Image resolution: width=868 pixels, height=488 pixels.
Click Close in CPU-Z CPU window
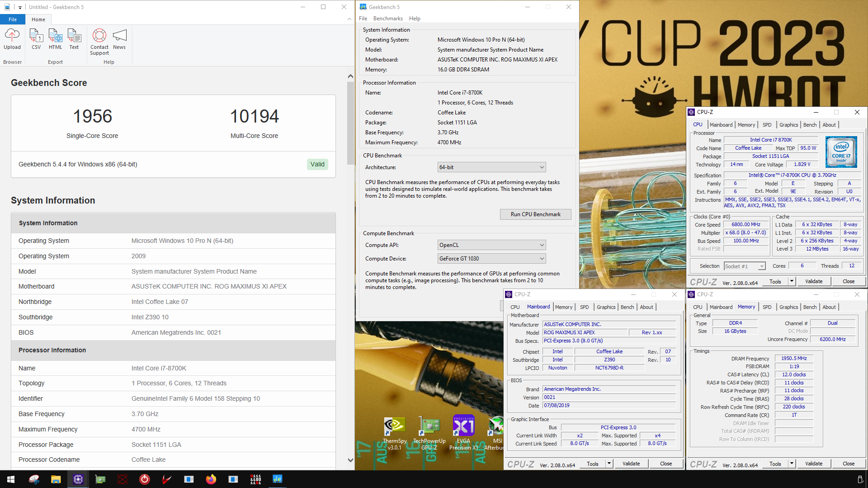849,281
